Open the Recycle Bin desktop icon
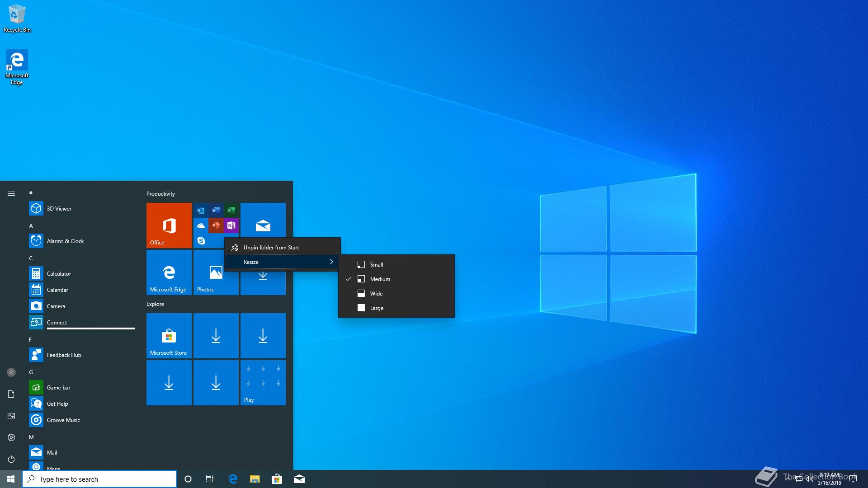 [17, 19]
